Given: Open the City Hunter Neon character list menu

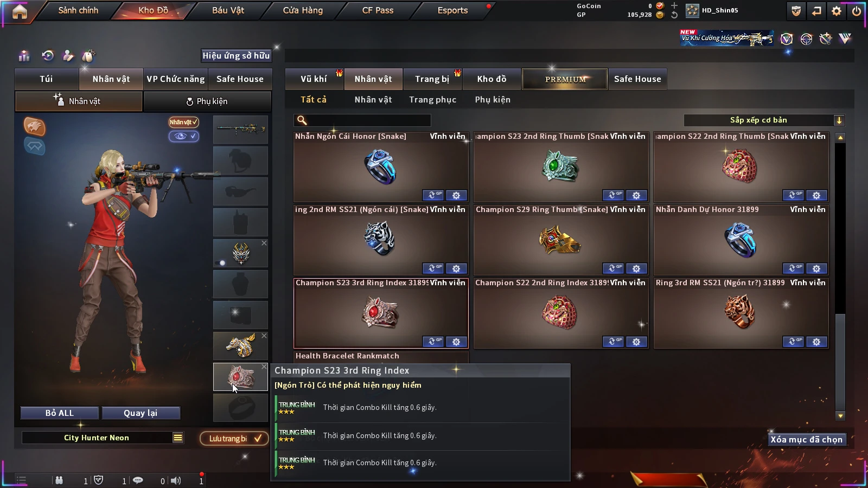Looking at the screenshot, I should [178, 438].
